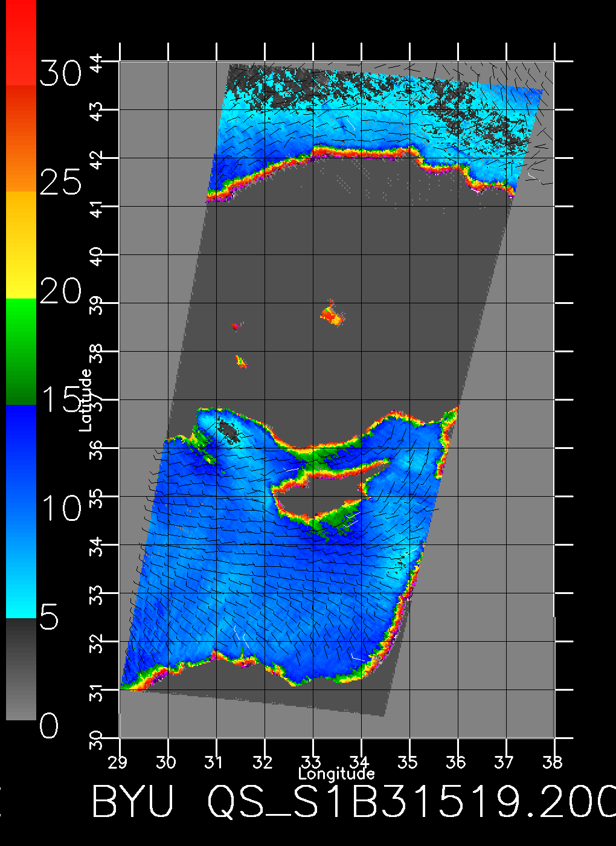Select the large color scale label "30" near the top
Image resolution: width=616 pixels, height=846 pixels.
(x=60, y=74)
